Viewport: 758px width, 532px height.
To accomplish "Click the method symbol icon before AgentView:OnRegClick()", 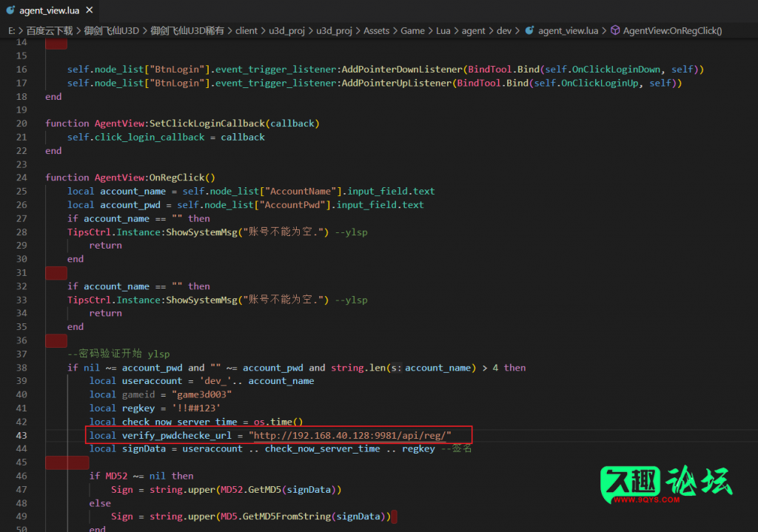I will click(614, 31).
